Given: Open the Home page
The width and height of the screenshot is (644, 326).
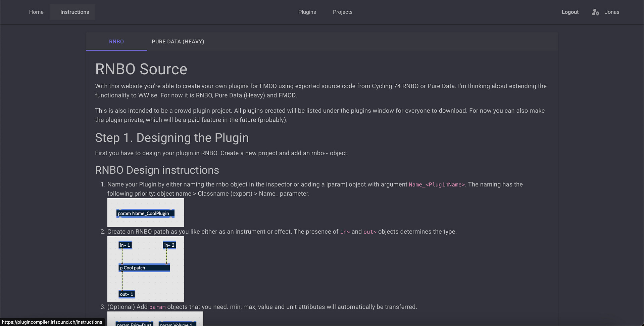Looking at the screenshot, I should (x=36, y=12).
